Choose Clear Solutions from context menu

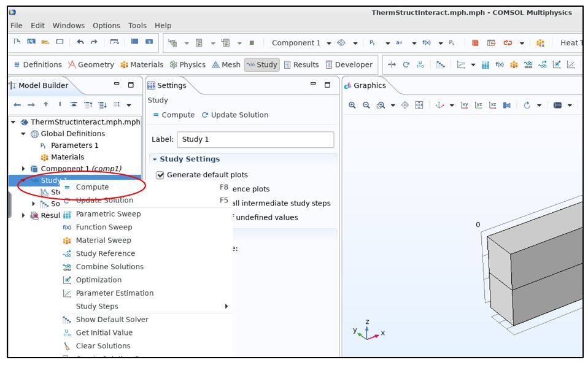(146, 346)
